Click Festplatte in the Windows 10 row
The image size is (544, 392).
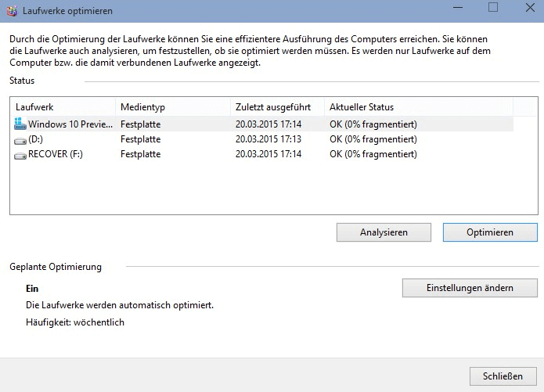(141, 124)
